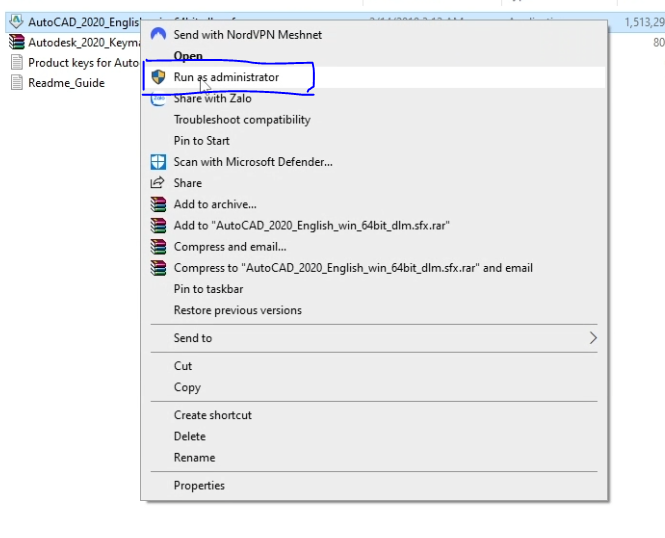The image size is (665, 538).
Task: Click the Microsoft Defender shield icon
Action: click(x=158, y=162)
